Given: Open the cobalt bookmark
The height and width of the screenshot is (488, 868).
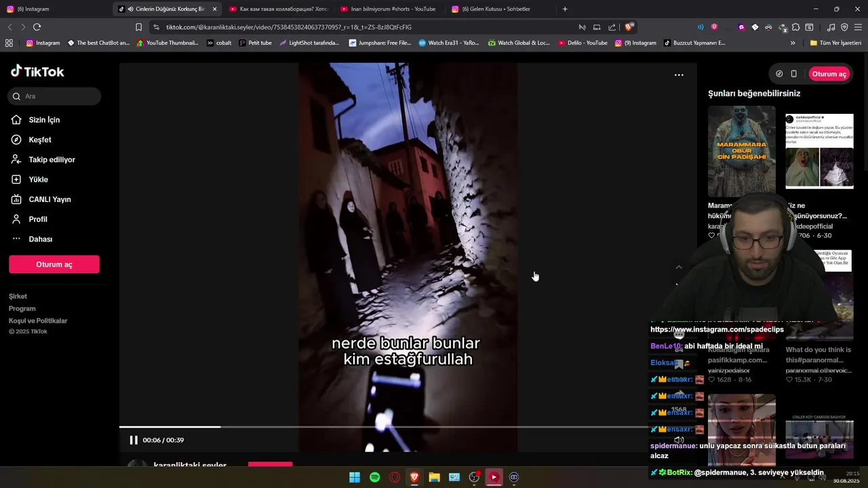Looking at the screenshot, I should point(219,43).
